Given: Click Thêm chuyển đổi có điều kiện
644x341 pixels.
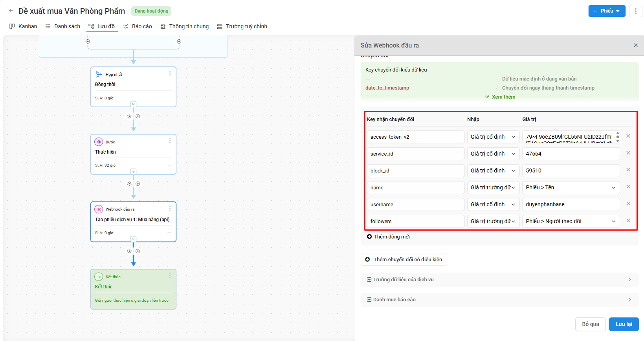Looking at the screenshot, I should tap(404, 259).
